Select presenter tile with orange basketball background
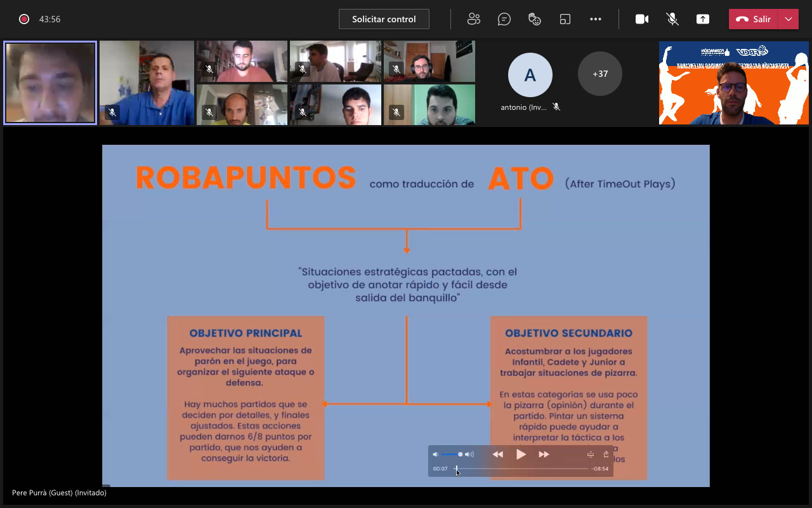 [x=734, y=83]
